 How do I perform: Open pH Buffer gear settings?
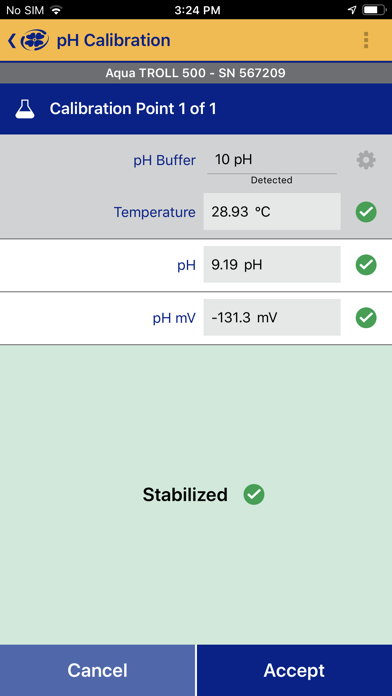(x=366, y=160)
